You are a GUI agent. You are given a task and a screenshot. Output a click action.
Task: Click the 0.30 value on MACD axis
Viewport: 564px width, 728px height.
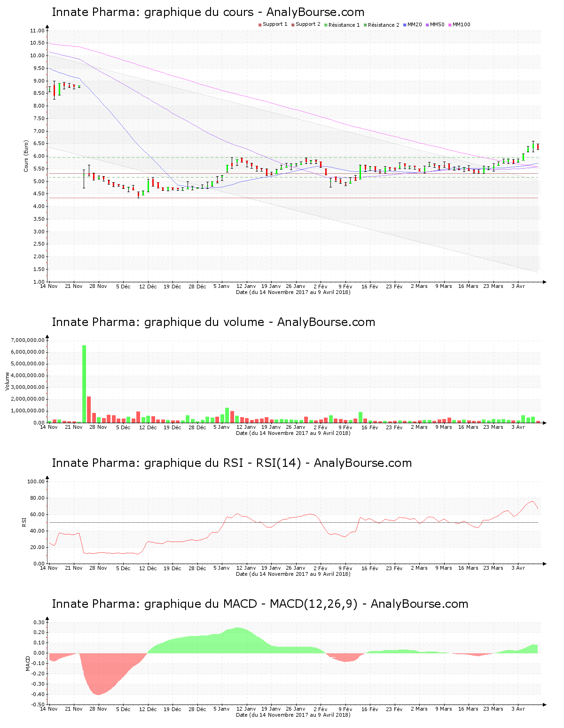coord(39,622)
